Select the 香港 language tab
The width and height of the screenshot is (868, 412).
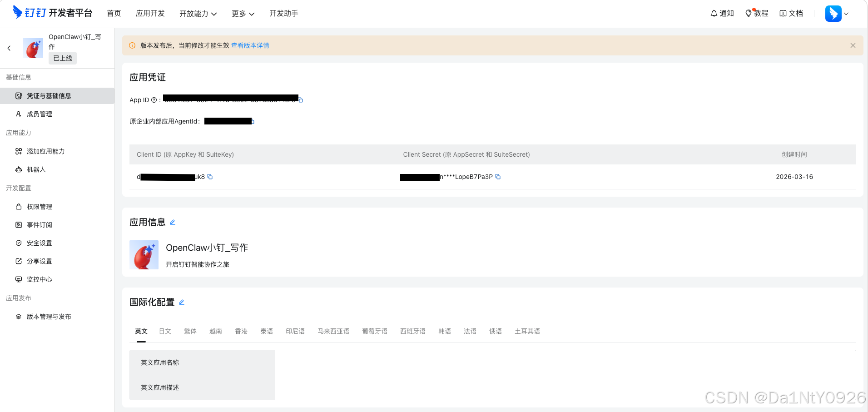(x=241, y=331)
